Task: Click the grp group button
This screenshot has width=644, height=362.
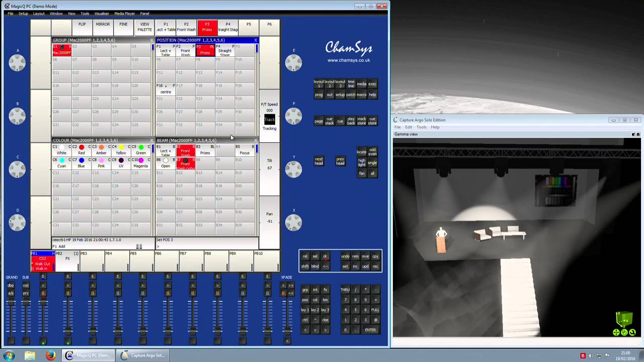Action: pos(305,290)
